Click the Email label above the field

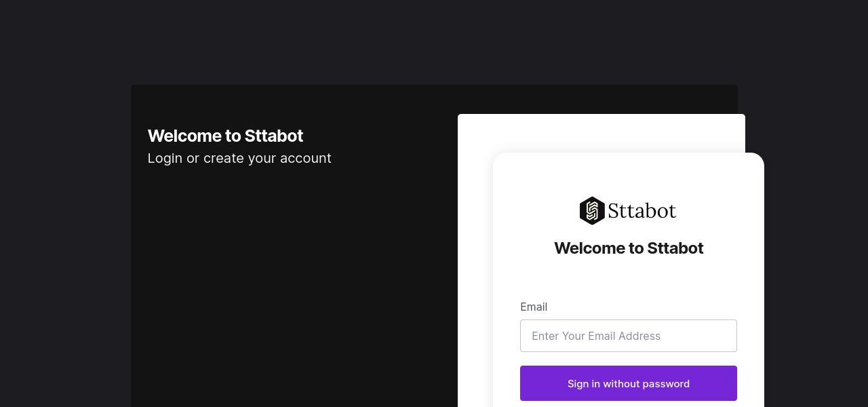pyautogui.click(x=534, y=307)
